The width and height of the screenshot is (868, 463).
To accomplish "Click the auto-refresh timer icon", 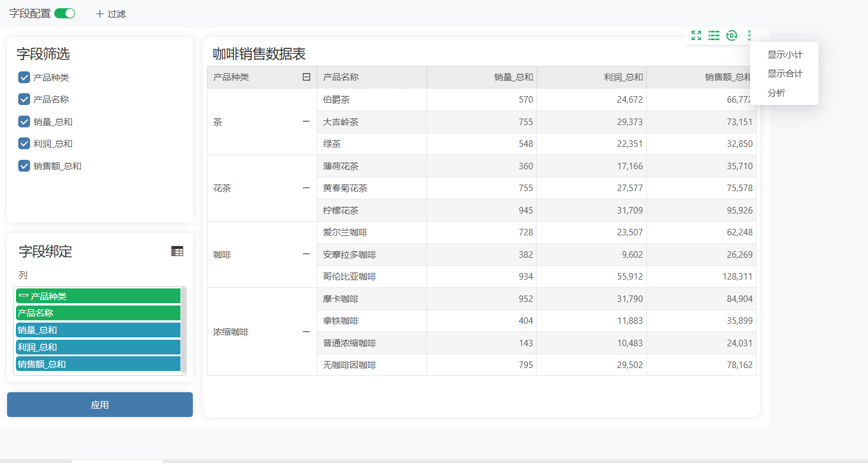I will point(732,35).
